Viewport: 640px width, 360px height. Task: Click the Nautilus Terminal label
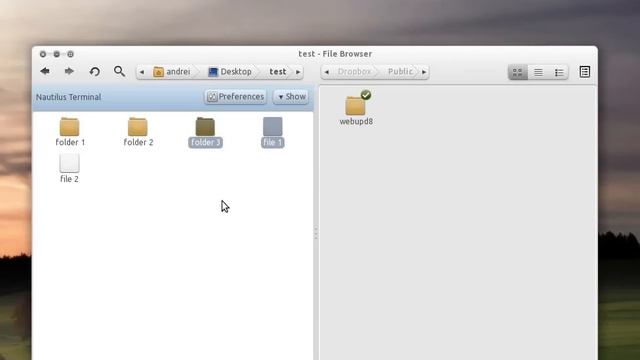coord(68,97)
